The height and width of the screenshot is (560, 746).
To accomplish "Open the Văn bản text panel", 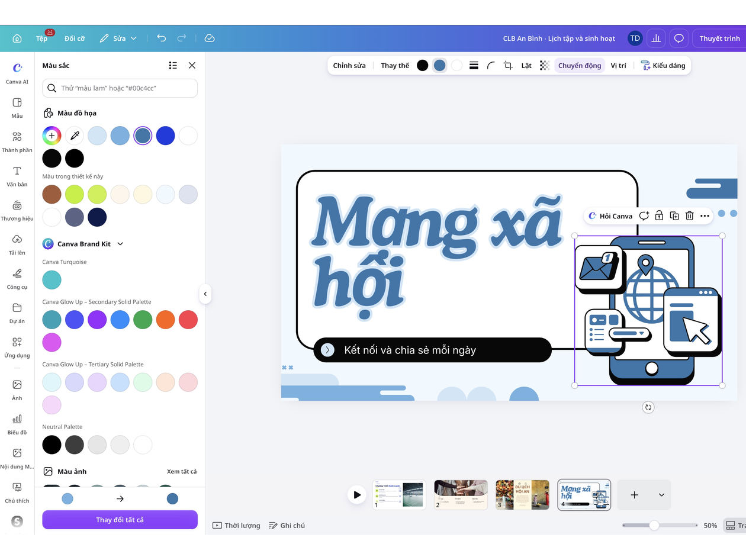I will (17, 176).
